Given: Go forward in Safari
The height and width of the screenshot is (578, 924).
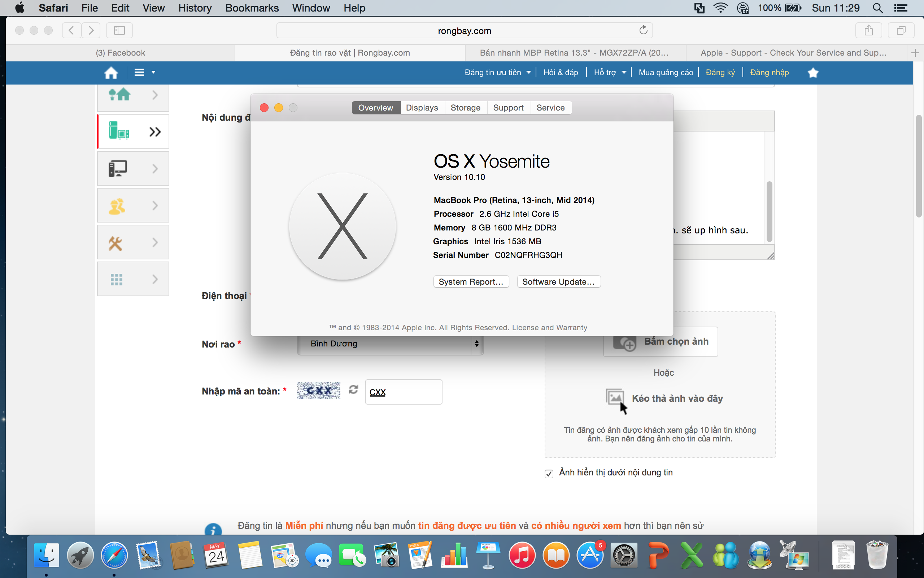Looking at the screenshot, I should (91, 30).
